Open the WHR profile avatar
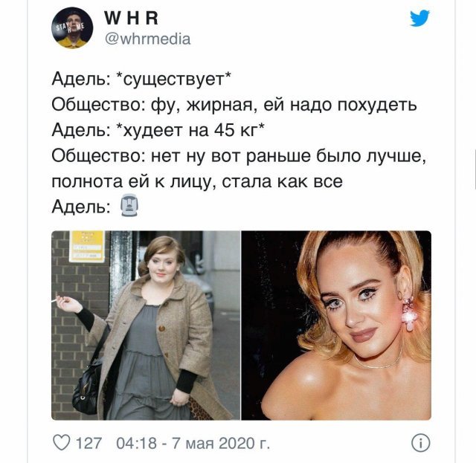 coord(72,28)
